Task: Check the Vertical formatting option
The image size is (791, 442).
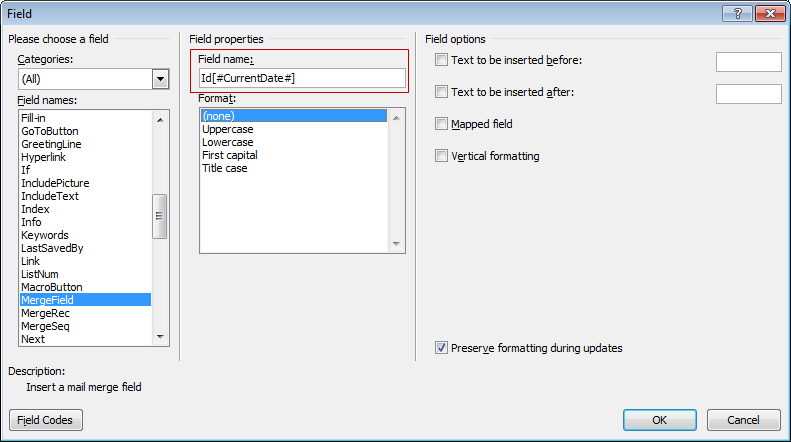Action: (x=442, y=156)
